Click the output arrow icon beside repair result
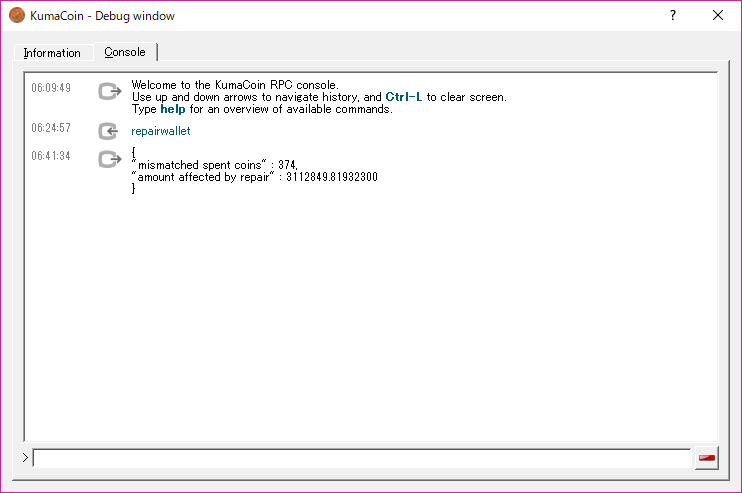742x493 pixels. point(109,159)
